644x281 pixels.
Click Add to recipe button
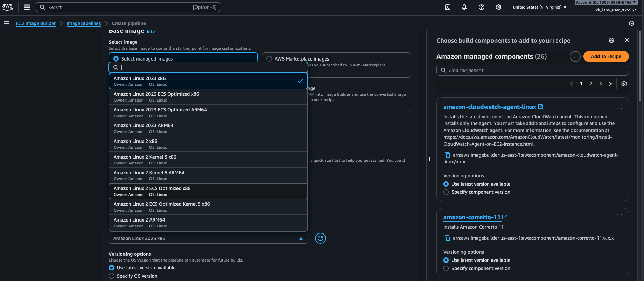click(606, 56)
